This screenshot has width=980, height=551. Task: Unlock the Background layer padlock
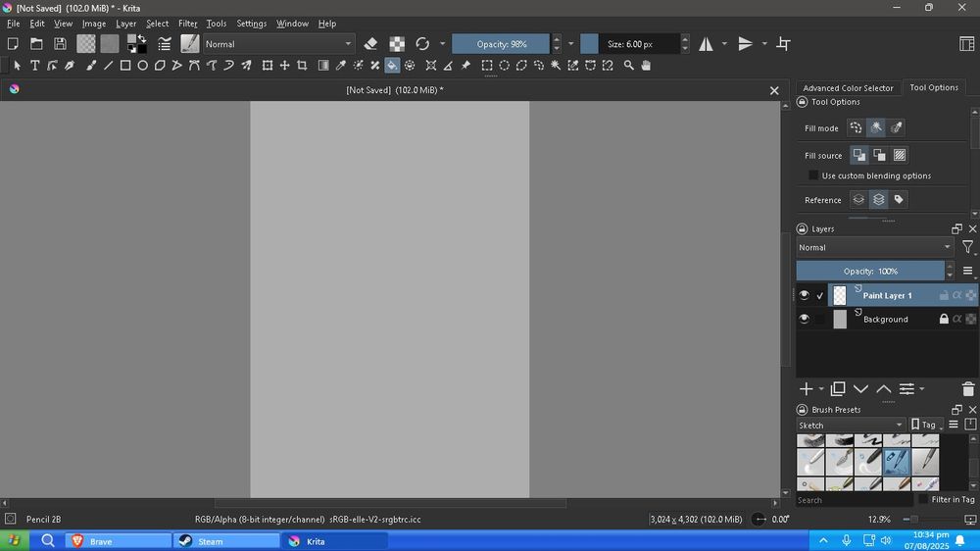tap(944, 319)
